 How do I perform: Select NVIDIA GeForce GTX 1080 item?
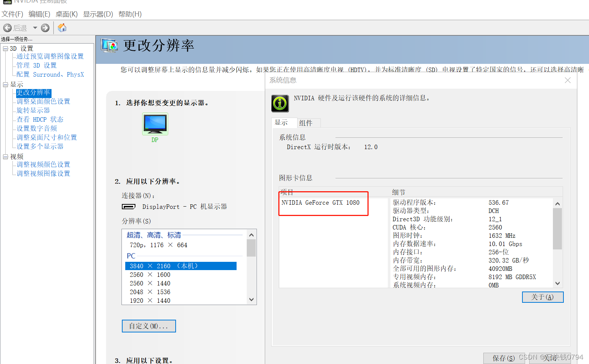click(320, 203)
